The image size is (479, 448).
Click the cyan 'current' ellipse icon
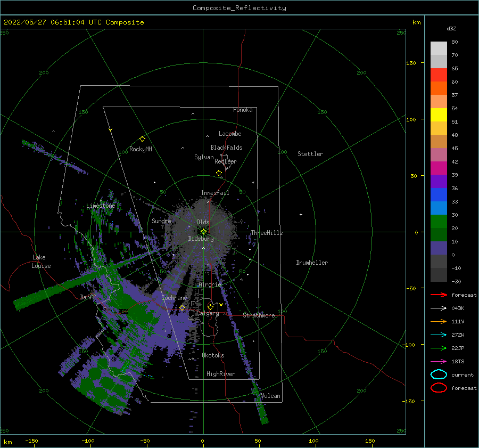tap(439, 374)
